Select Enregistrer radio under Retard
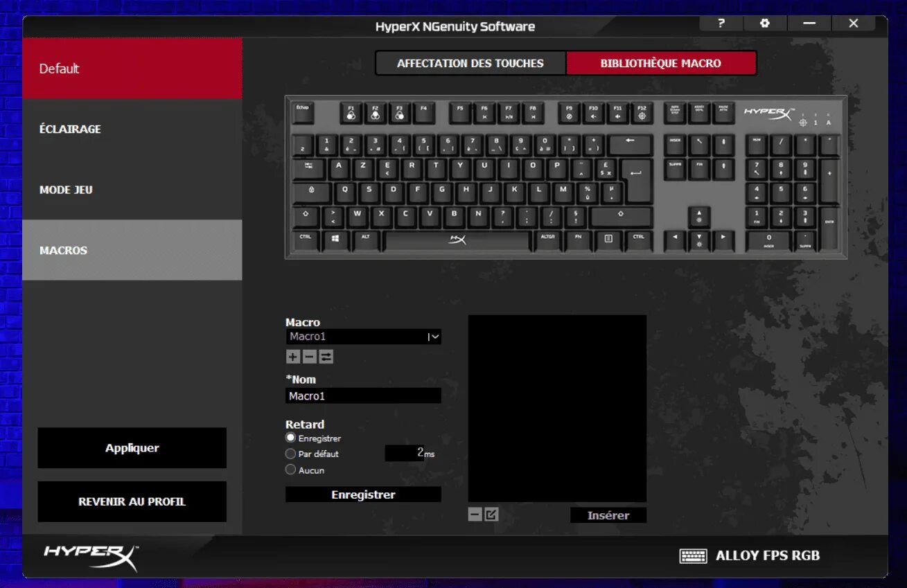 [x=291, y=438]
